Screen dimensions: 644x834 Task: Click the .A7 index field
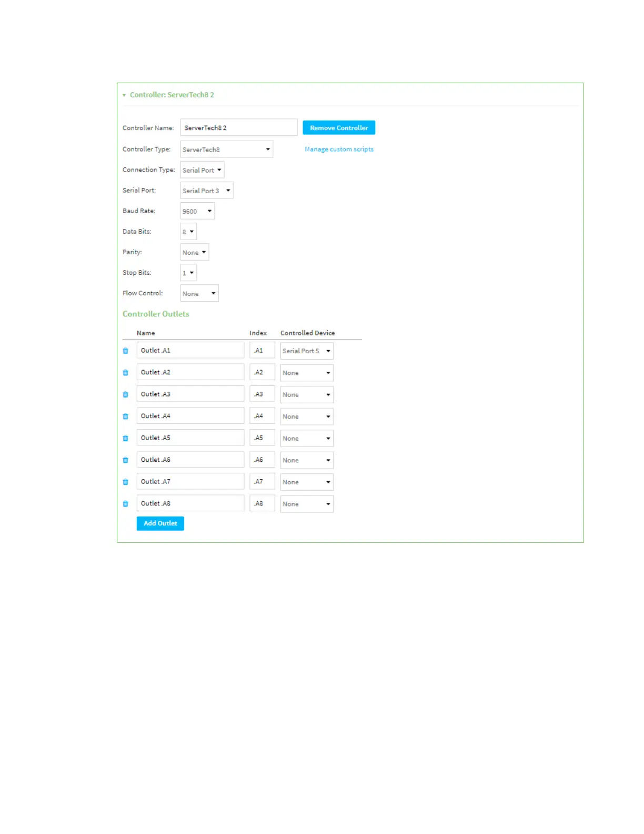(x=262, y=481)
